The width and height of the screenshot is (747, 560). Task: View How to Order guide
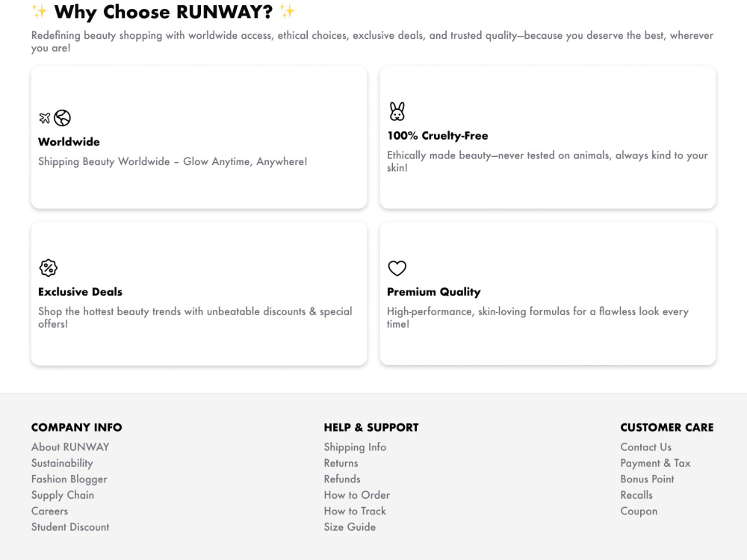pyautogui.click(x=357, y=495)
